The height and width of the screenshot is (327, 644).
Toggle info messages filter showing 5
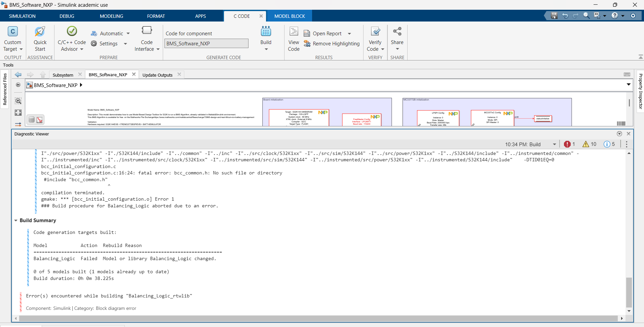click(x=609, y=144)
